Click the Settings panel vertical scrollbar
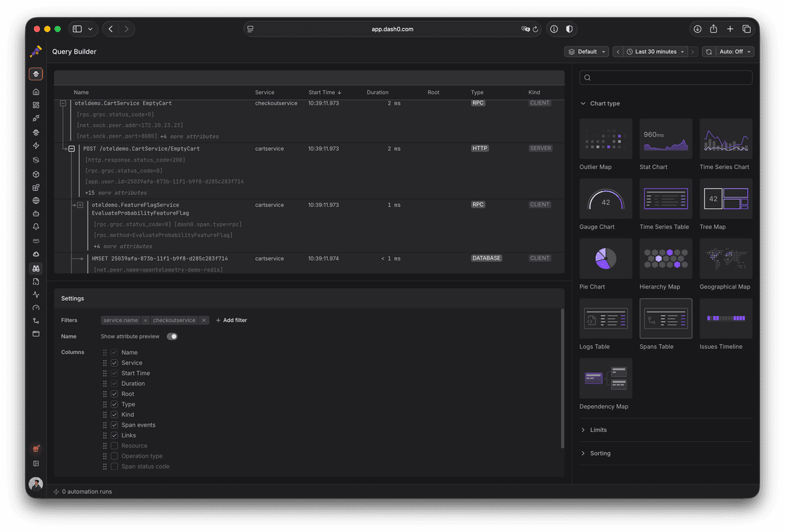The image size is (785, 532). point(562,378)
